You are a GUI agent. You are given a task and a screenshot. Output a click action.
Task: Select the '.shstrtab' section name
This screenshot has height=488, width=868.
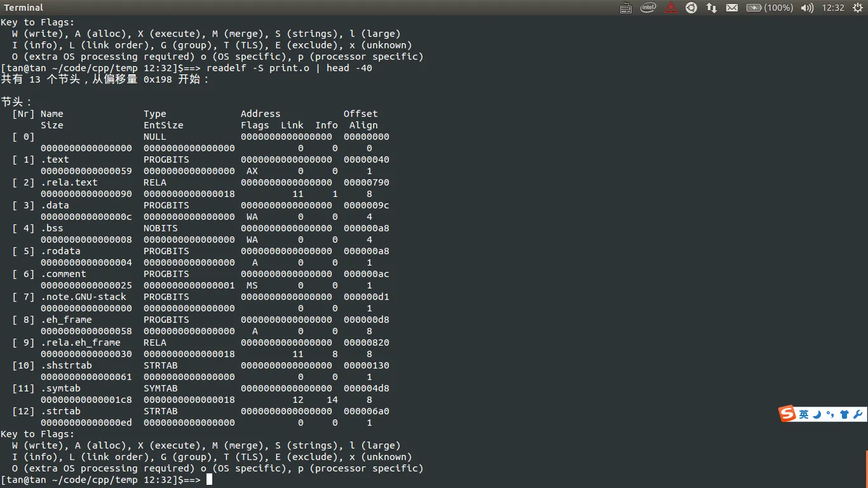click(66, 365)
